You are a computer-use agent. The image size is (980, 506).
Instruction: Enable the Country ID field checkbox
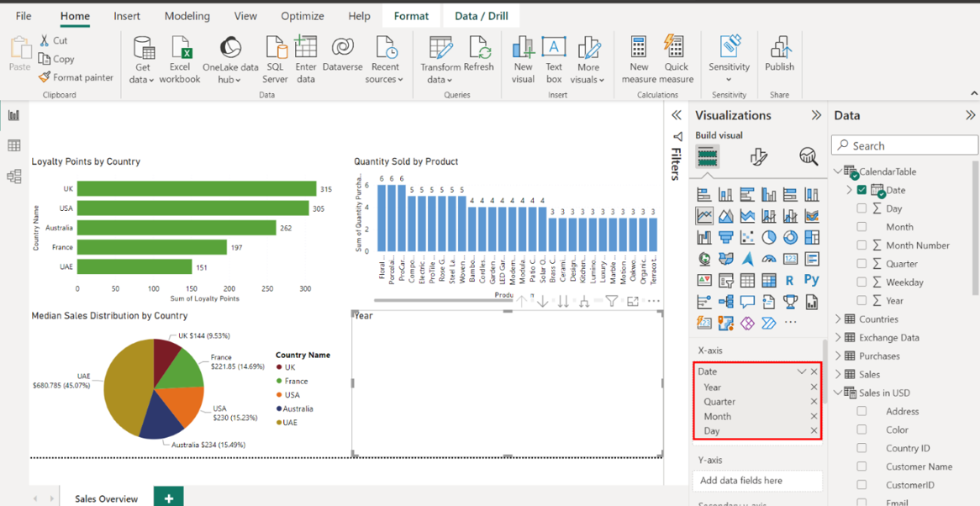[861, 448]
